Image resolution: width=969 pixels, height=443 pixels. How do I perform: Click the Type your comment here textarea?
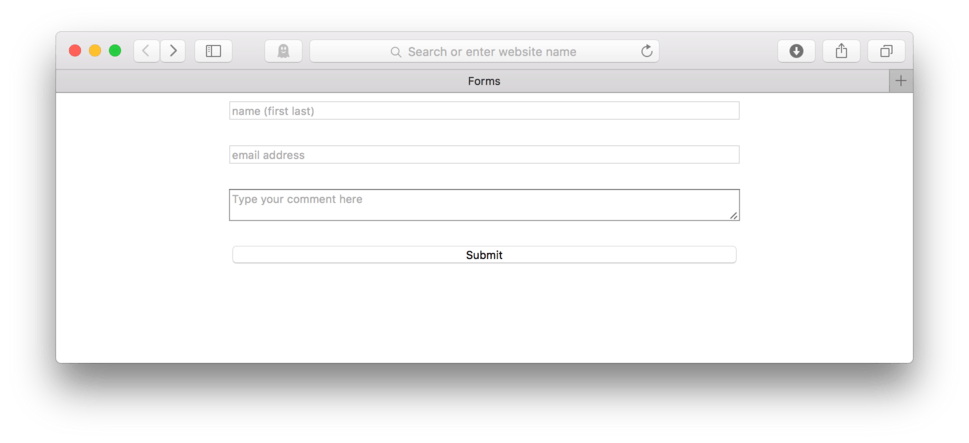[x=484, y=205]
